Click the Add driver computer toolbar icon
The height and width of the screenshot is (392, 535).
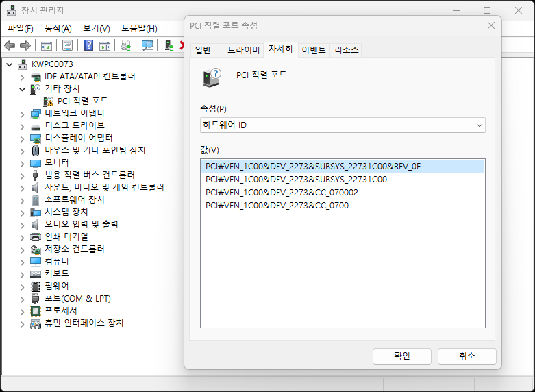point(169,45)
